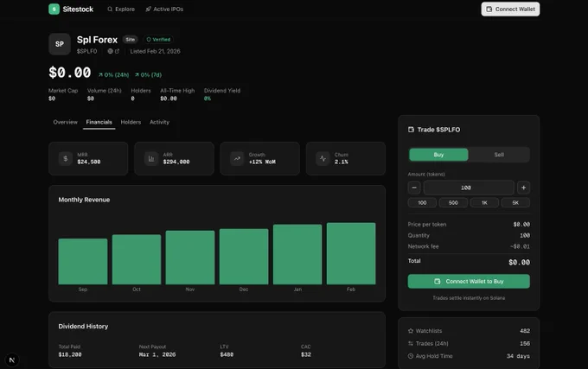Click the Network fee ~$0.01 value
The height and width of the screenshot is (369, 588).
coord(520,246)
